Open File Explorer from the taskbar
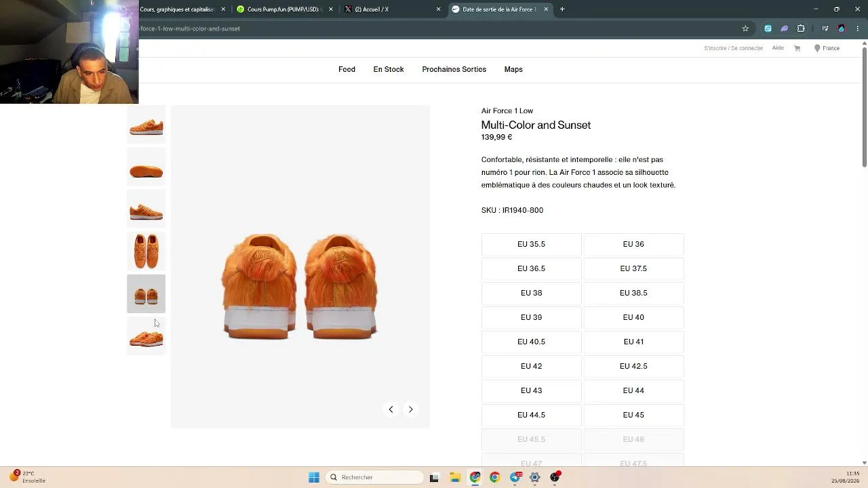This screenshot has width=868, height=488. click(454, 477)
